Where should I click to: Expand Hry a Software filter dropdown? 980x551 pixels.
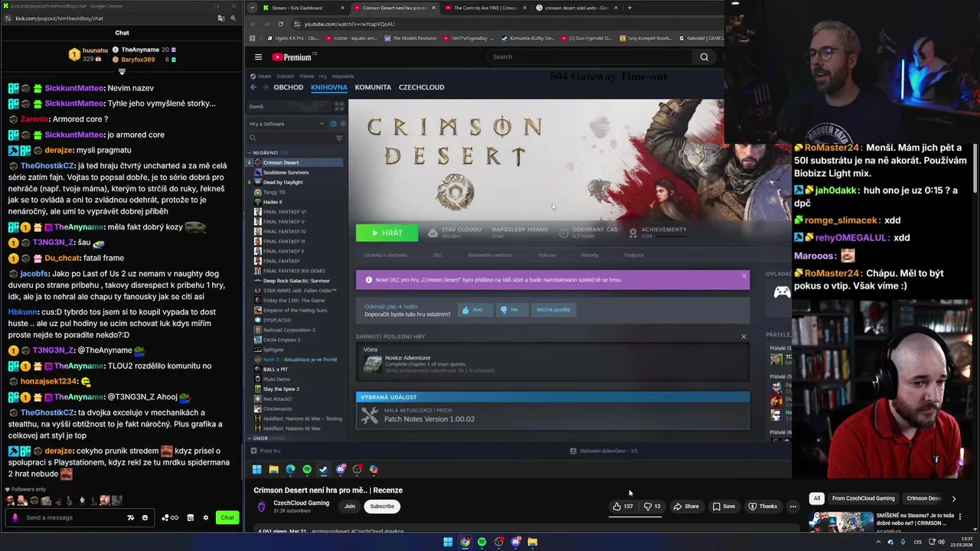coord(286,124)
